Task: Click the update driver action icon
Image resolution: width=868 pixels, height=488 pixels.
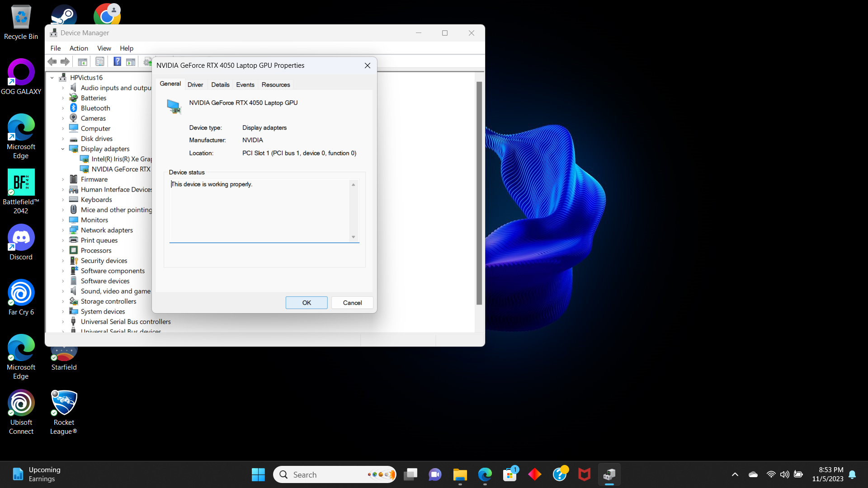Action: pyautogui.click(x=147, y=62)
